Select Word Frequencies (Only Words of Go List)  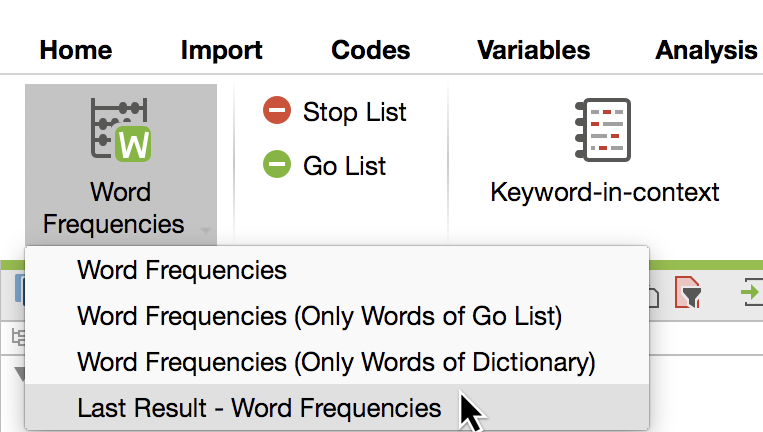pyautogui.click(x=319, y=316)
